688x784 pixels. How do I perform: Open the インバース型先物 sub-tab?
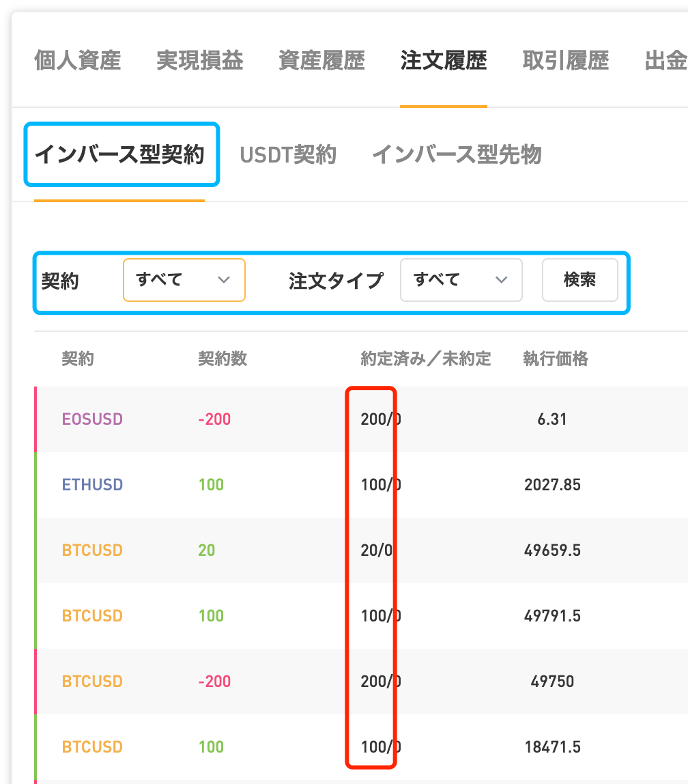pos(457,154)
